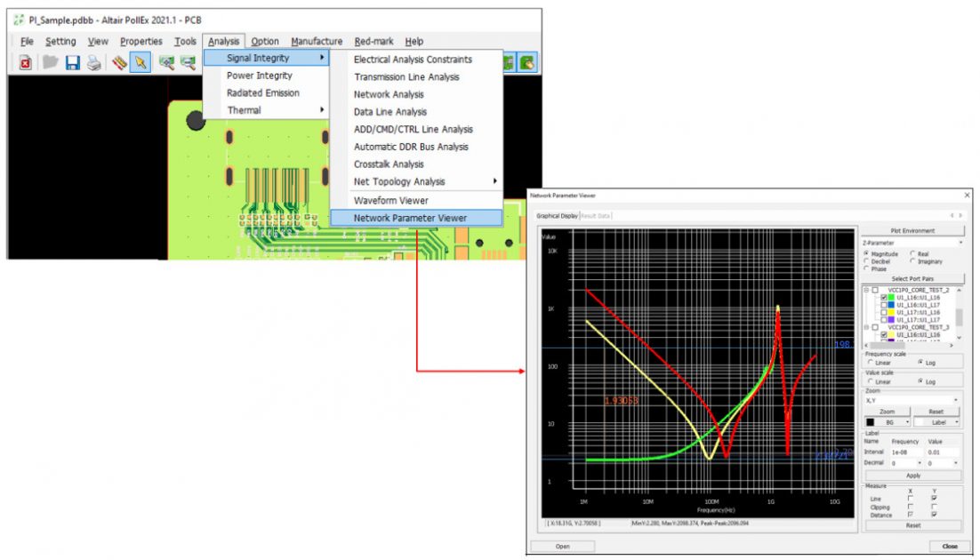The image size is (980, 560).
Task: Click the red document icon in toolbar
Action: pyautogui.click(x=25, y=62)
